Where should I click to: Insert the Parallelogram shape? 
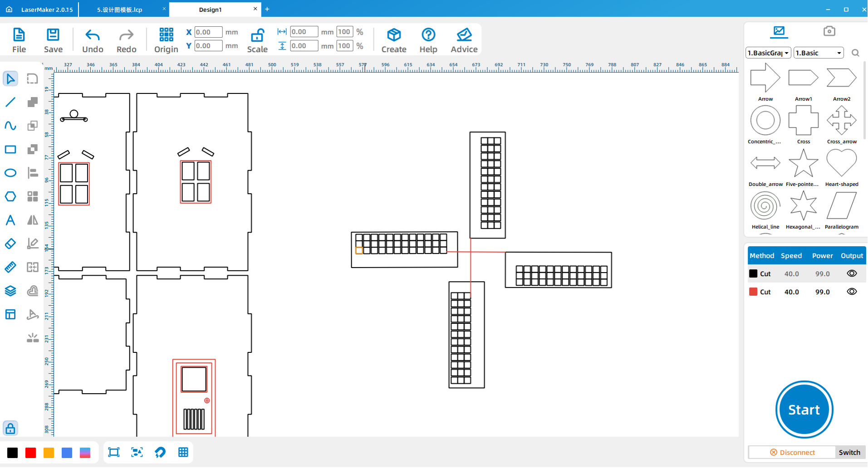tap(841, 210)
